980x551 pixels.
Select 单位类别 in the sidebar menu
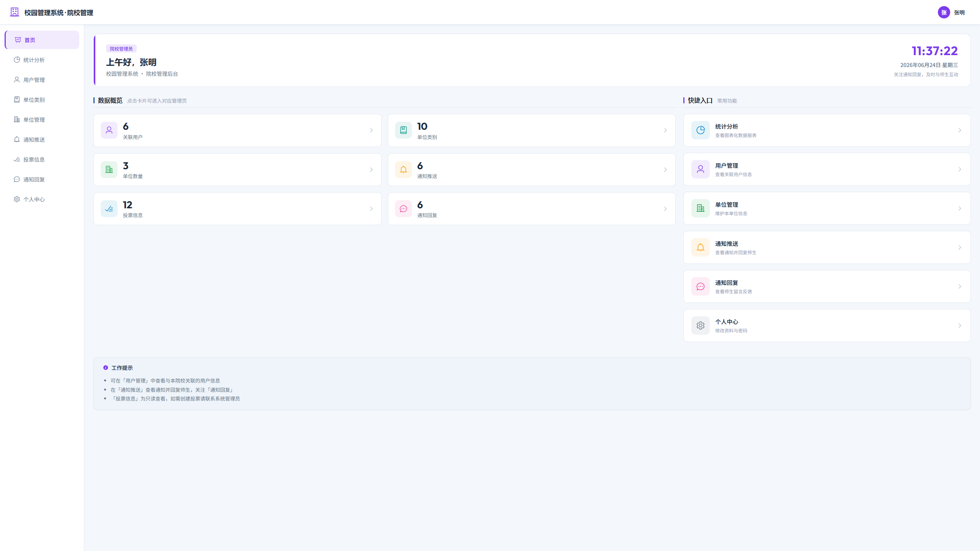(x=42, y=100)
